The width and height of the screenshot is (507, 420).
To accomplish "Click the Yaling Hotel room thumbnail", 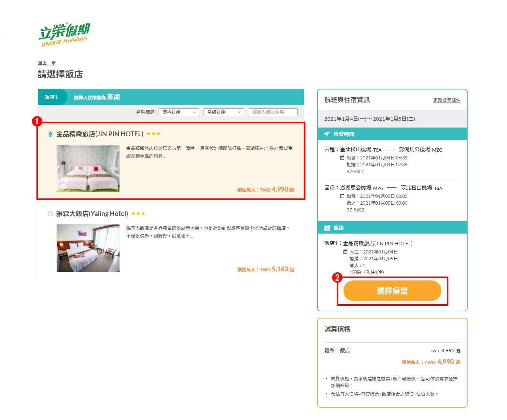I will pos(88,248).
